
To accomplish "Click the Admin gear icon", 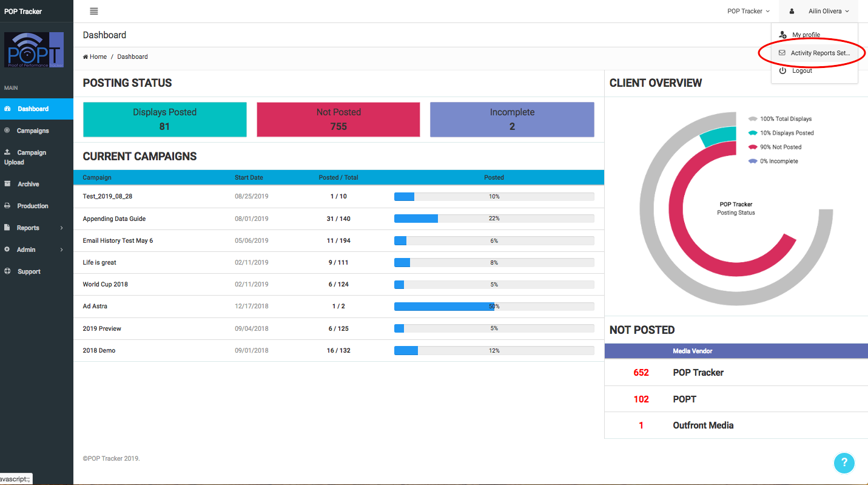I will 7,249.
